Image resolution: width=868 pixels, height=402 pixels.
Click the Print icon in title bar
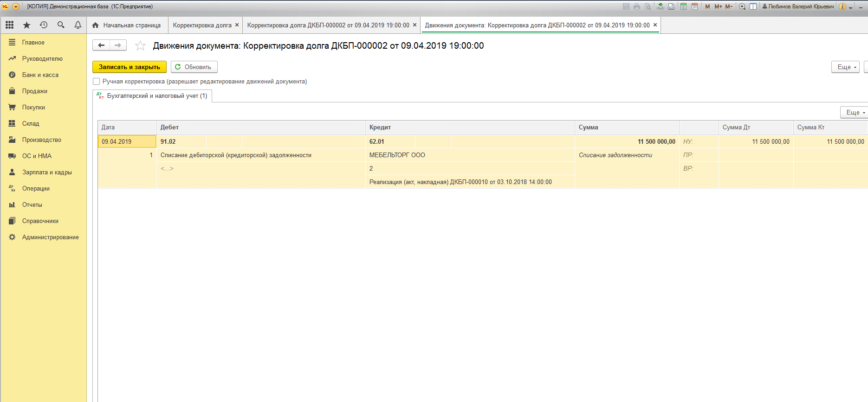pos(637,6)
